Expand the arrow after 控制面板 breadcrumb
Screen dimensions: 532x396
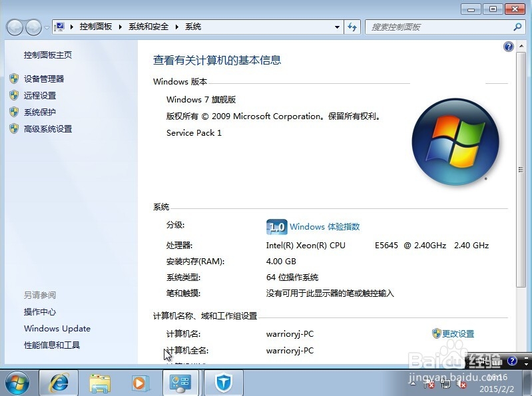(120, 27)
